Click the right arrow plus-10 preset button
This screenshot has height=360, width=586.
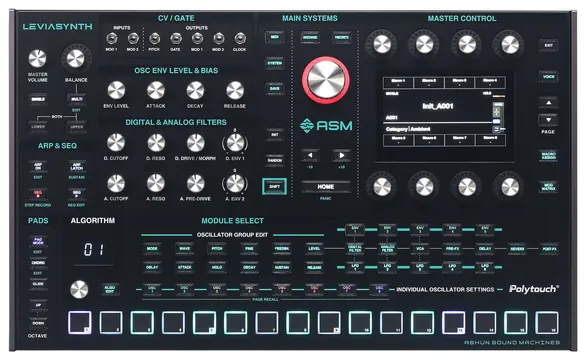[342, 156]
